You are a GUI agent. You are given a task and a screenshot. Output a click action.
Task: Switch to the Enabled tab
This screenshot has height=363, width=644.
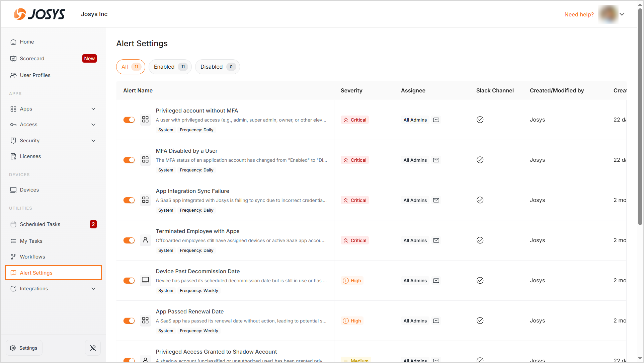coord(170,67)
